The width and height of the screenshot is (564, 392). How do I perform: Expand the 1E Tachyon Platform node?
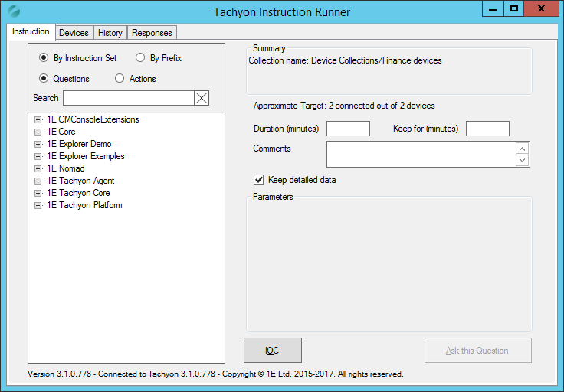(38, 205)
